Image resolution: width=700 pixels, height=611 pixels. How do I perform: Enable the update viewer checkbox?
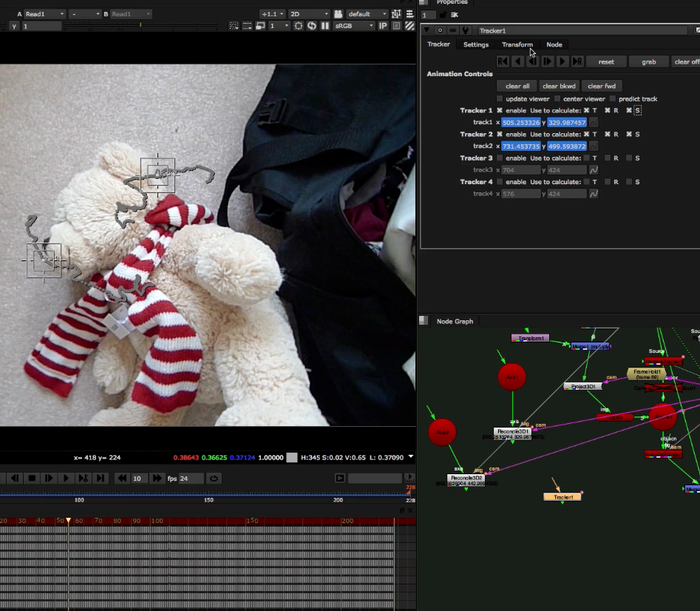[500, 98]
